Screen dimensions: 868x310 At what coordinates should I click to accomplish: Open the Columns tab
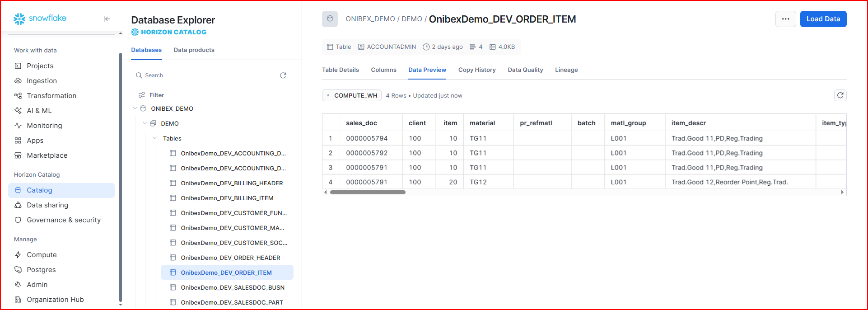point(384,70)
